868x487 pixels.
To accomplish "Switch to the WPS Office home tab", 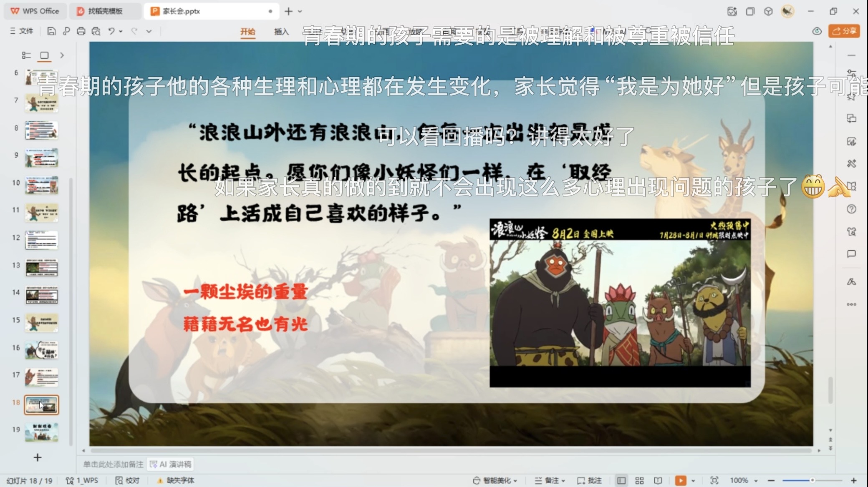I will click(35, 11).
